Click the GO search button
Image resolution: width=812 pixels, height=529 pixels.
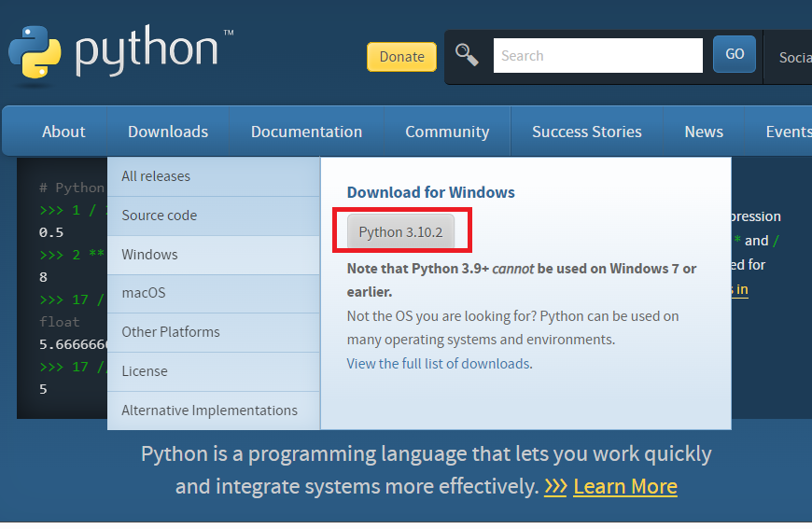click(735, 54)
